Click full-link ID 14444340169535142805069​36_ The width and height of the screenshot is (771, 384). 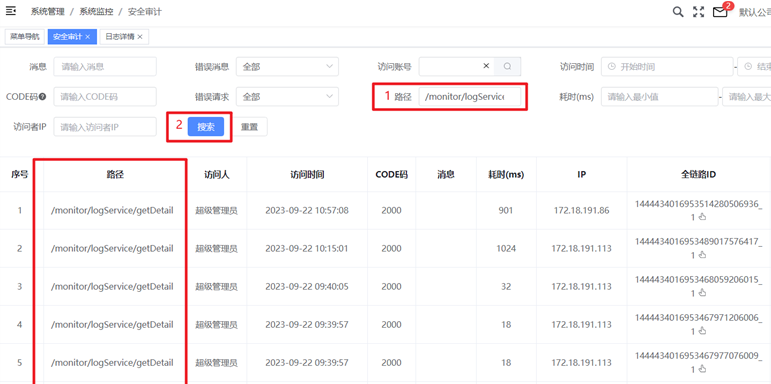coord(698,204)
